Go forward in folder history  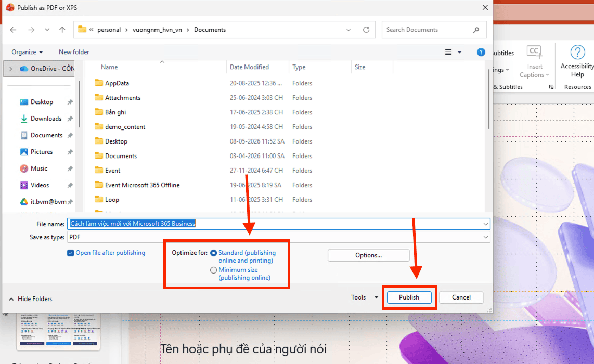point(31,30)
